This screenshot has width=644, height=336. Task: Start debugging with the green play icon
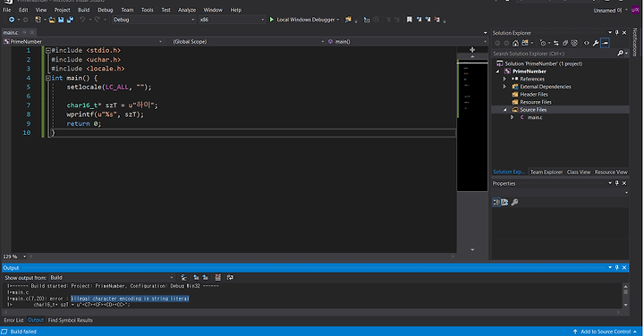272,20
